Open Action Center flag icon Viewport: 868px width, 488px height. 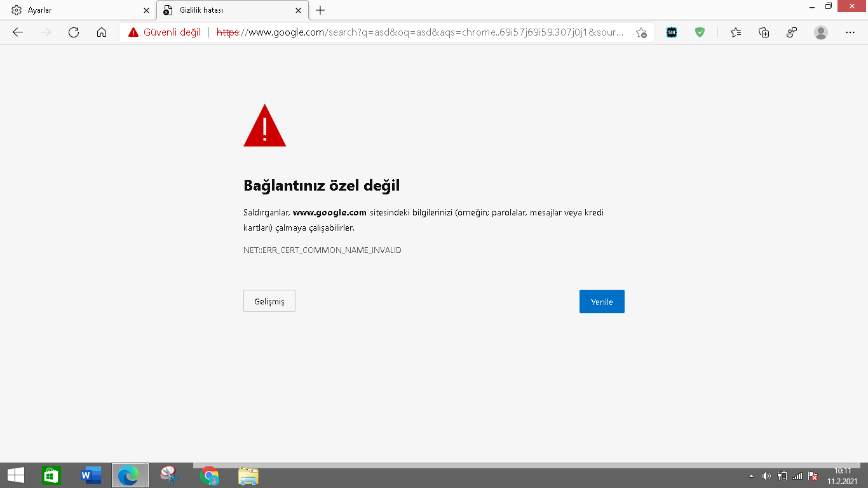pos(813,476)
